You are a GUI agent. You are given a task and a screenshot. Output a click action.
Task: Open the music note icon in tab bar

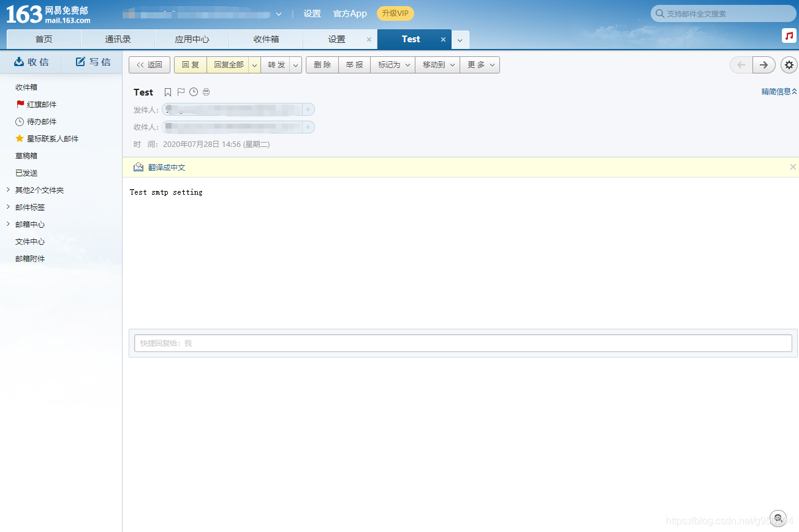[x=789, y=36]
